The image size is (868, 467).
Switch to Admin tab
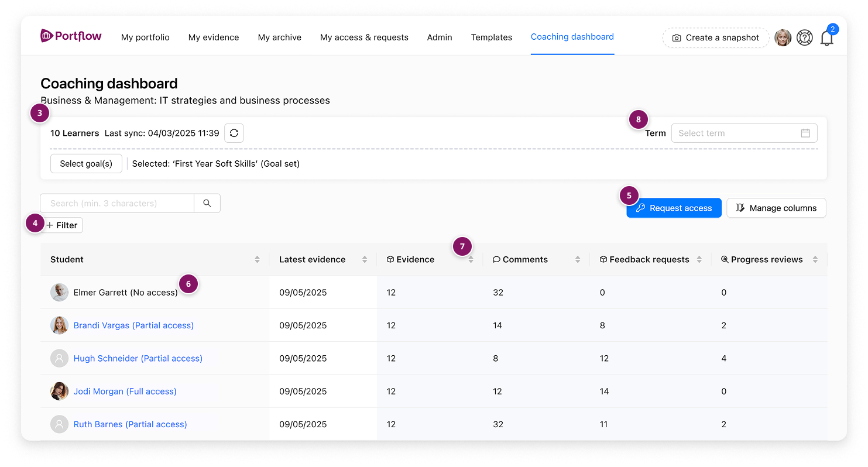[440, 37]
